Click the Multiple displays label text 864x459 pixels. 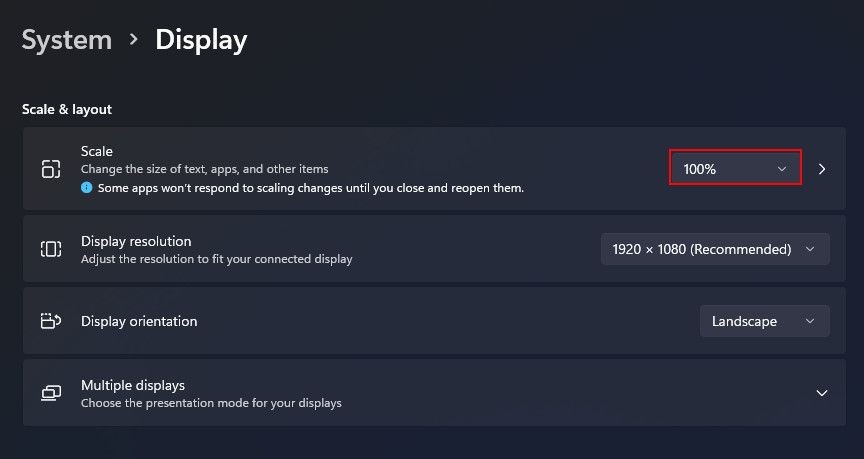tap(133, 385)
